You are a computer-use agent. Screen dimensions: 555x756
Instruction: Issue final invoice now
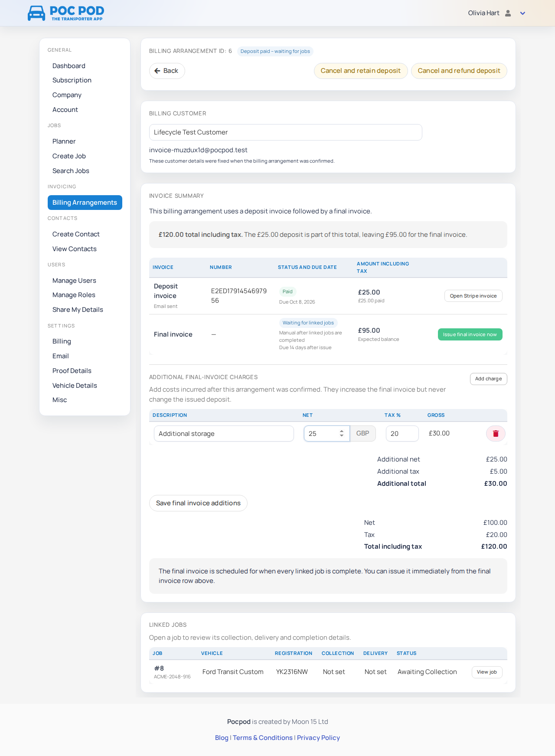pyautogui.click(x=470, y=334)
